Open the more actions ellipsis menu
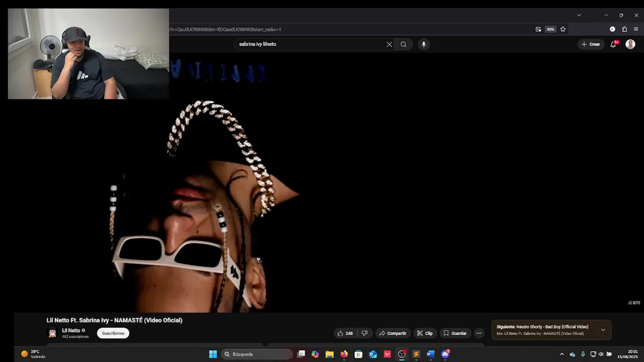This screenshot has width=644, height=362. click(x=479, y=333)
